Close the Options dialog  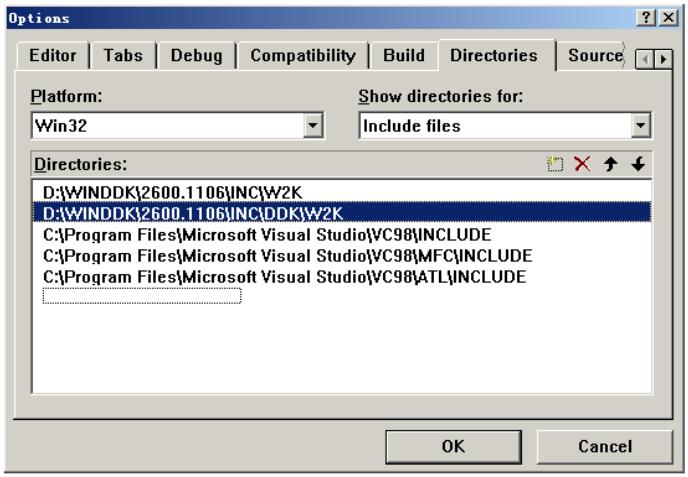(x=668, y=18)
